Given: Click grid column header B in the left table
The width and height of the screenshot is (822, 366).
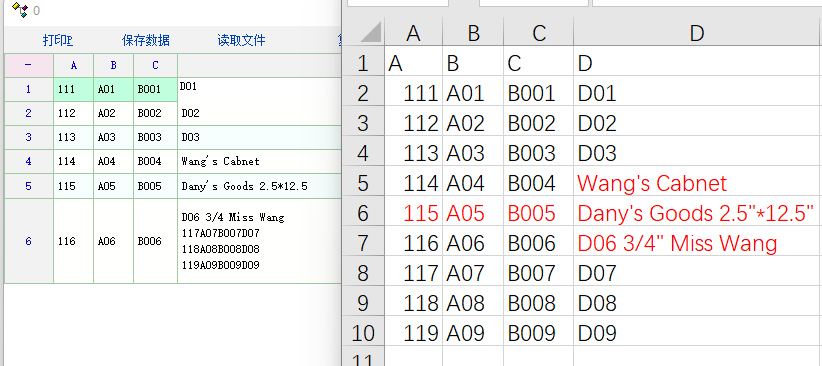Looking at the screenshot, I should click(114, 66).
